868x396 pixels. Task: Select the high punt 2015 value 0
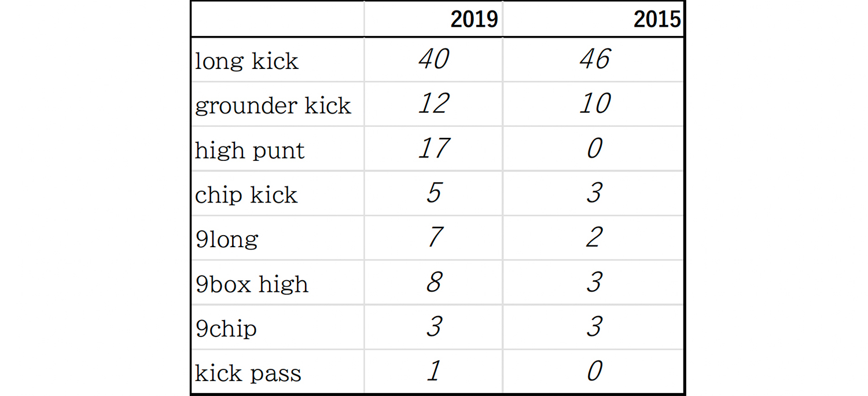[x=595, y=149]
